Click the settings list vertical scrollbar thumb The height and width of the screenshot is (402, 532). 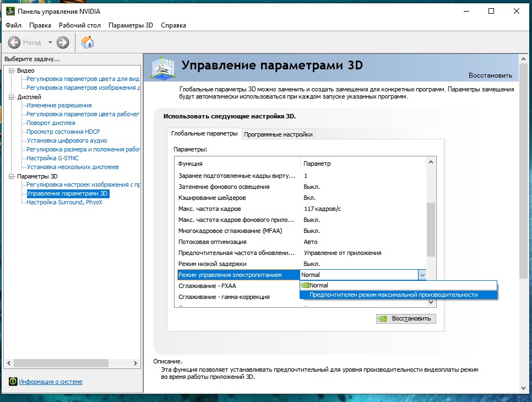[431, 230]
